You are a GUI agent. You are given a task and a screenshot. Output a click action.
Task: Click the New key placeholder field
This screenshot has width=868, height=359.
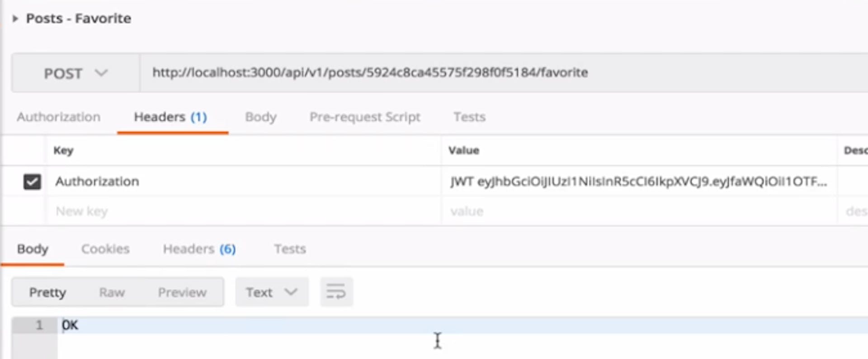pyautogui.click(x=243, y=211)
